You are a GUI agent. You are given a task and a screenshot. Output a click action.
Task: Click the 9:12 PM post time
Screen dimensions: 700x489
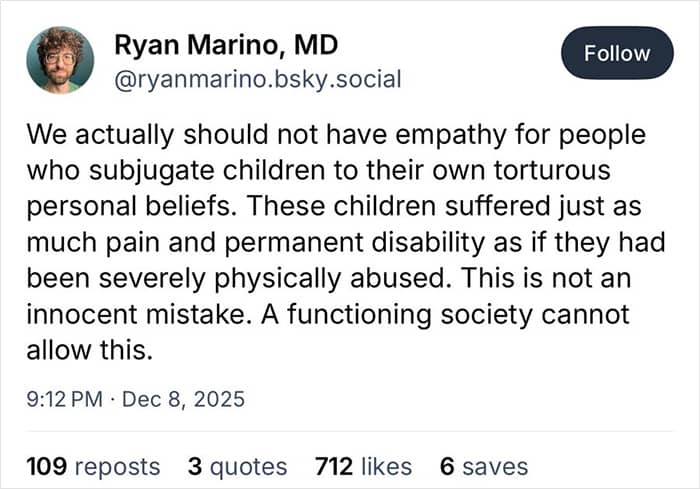click(64, 400)
